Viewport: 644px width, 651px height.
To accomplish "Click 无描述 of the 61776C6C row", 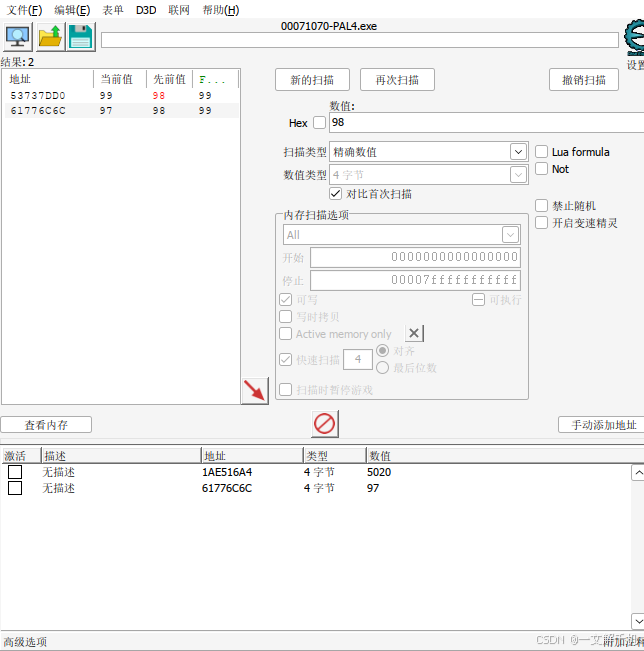I will click(59, 488).
